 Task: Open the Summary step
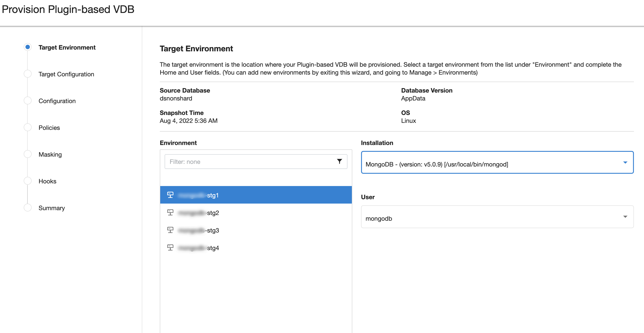tap(52, 208)
